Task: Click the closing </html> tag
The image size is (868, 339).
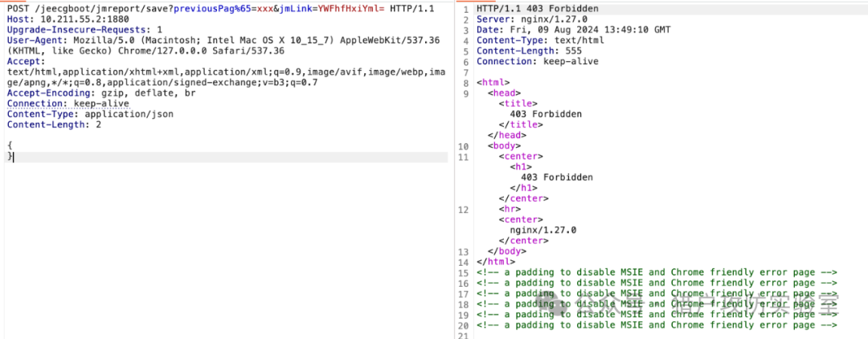Action: (x=495, y=262)
